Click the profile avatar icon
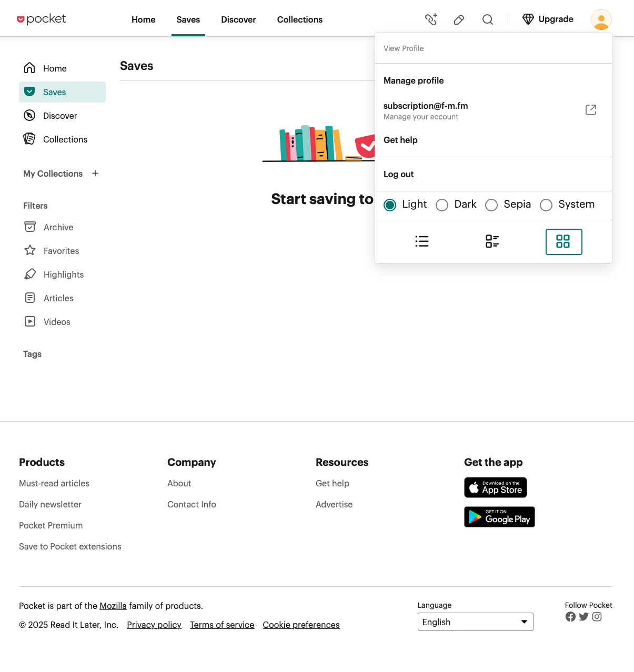634x672 pixels. click(601, 19)
